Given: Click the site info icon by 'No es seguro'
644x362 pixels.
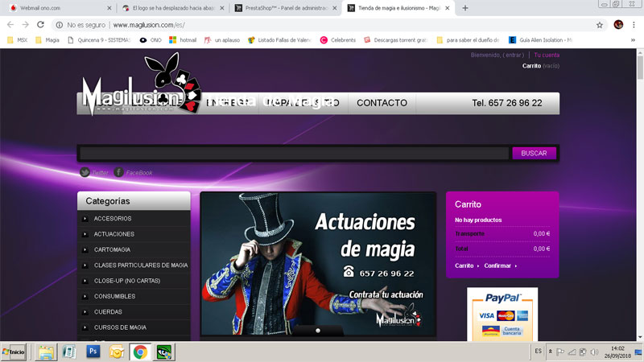Looking at the screenshot, I should (x=60, y=25).
